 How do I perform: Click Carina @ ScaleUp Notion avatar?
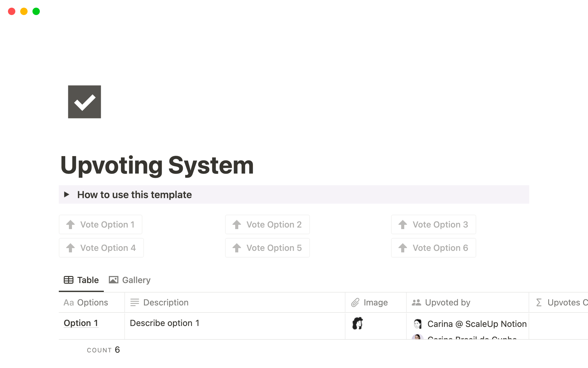(x=417, y=324)
